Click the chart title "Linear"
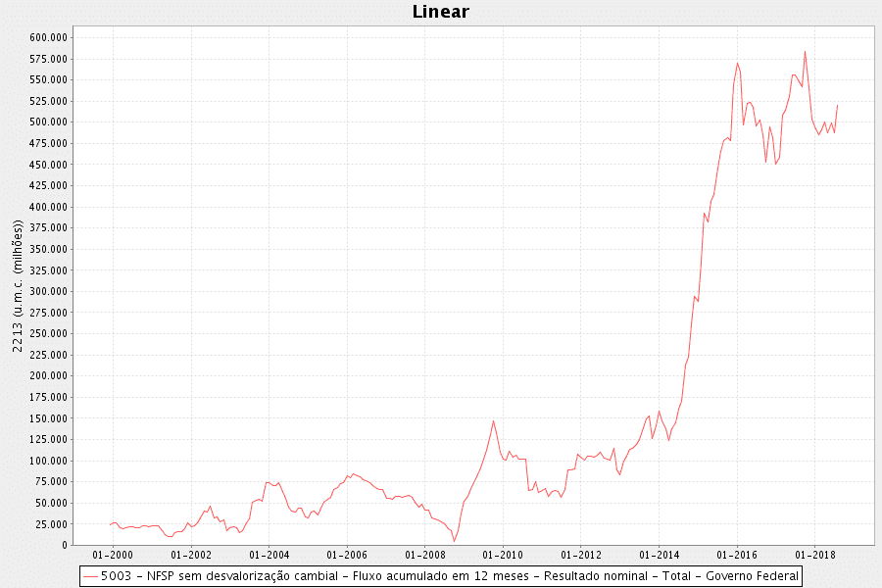This screenshot has height=588, width=882. tap(440, 12)
